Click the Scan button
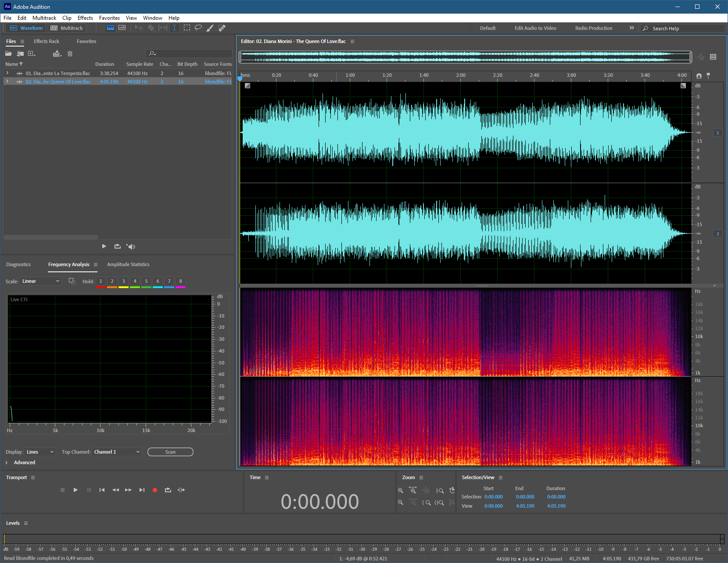The width and height of the screenshot is (728, 563). pos(170,452)
